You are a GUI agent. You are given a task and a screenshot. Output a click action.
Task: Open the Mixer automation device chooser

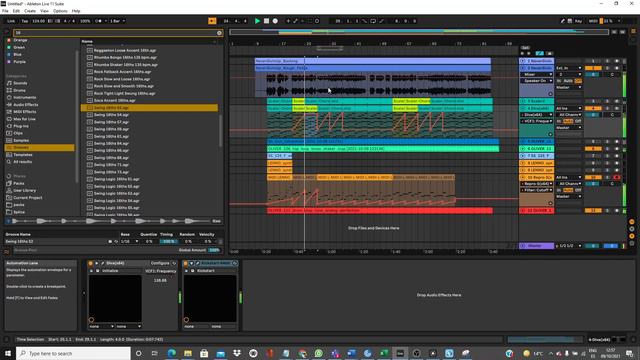click(x=536, y=75)
